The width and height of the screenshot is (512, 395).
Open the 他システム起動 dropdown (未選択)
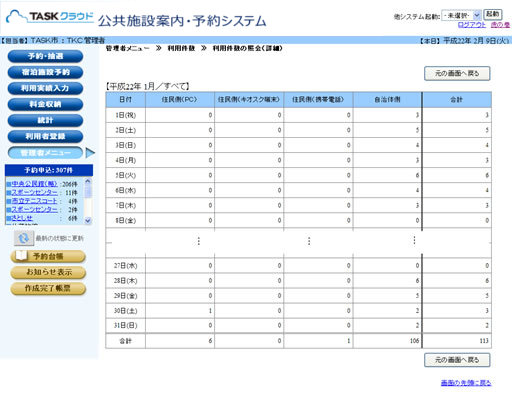461,15
